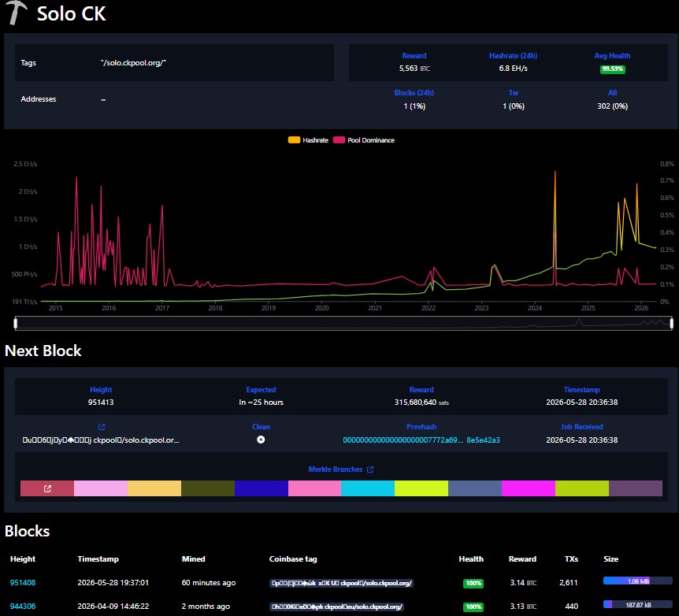
Task: Click the Solo CK pickaxe logo icon
Action: [x=17, y=13]
